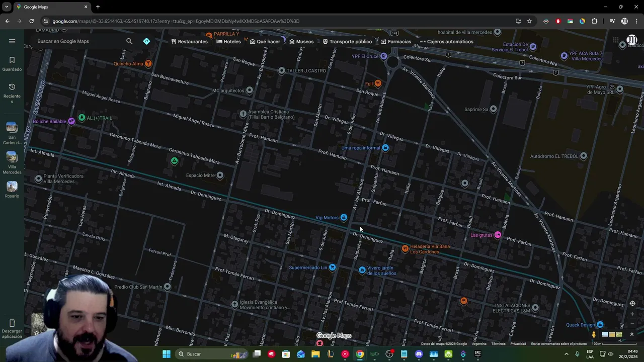Open the map layers thumbnails
Image resolution: width=644 pixels, height=362 pixels.
pos(612,334)
